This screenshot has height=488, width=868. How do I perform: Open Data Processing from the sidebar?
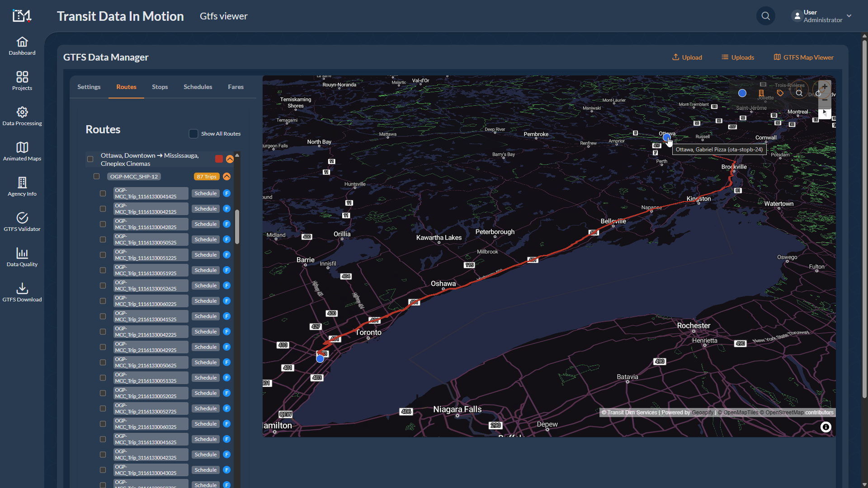click(22, 116)
